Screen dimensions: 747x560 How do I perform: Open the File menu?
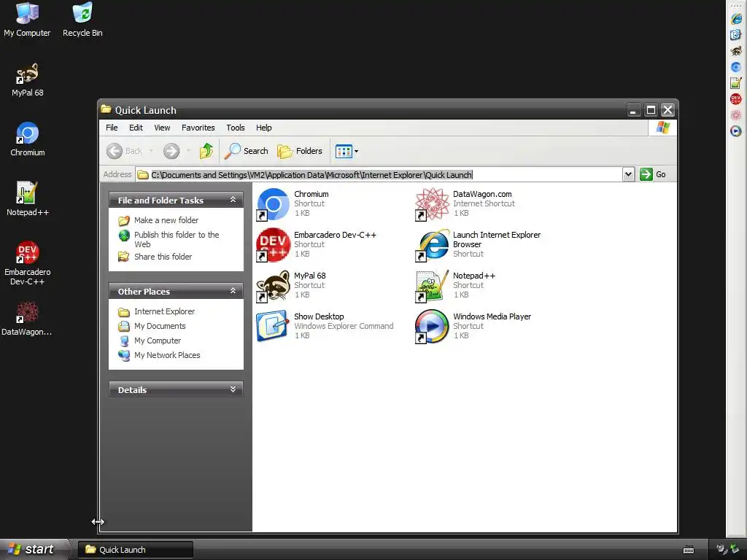click(112, 128)
